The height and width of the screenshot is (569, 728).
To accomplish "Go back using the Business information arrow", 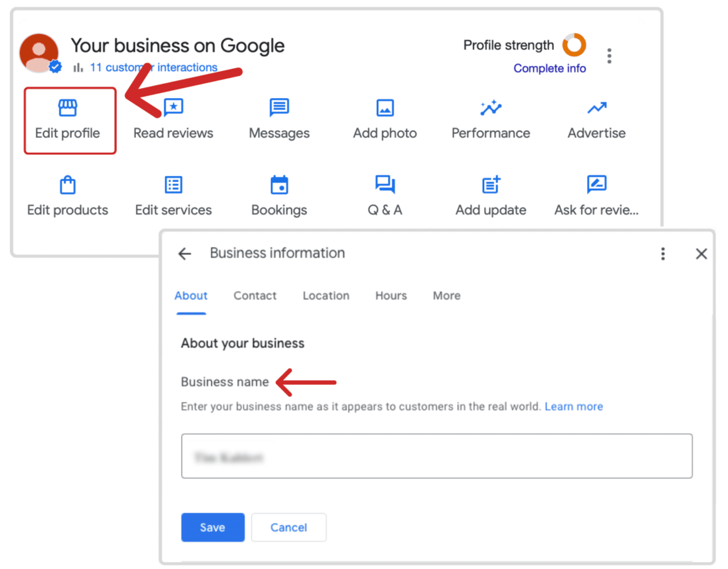I will [185, 254].
